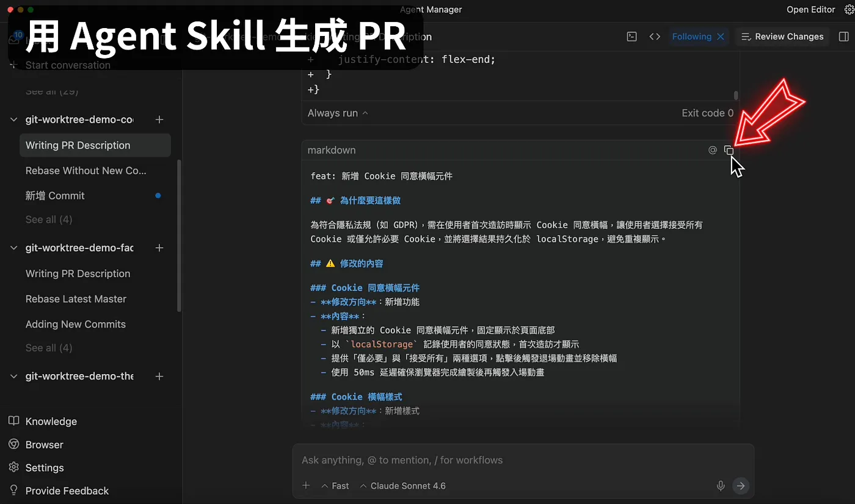Click the Knowledge book icon
The height and width of the screenshot is (504, 855).
pos(13,421)
